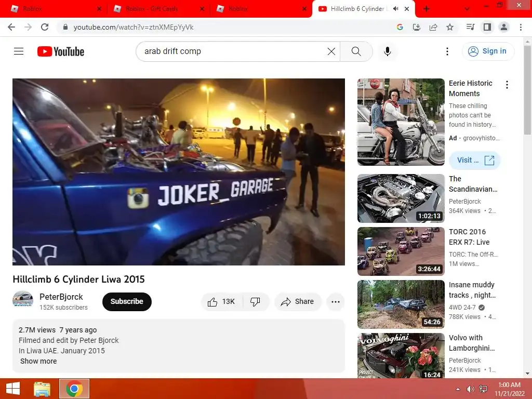The height and width of the screenshot is (399, 532).
Task: Open more actions ellipsis under video
Action: coord(336,302)
